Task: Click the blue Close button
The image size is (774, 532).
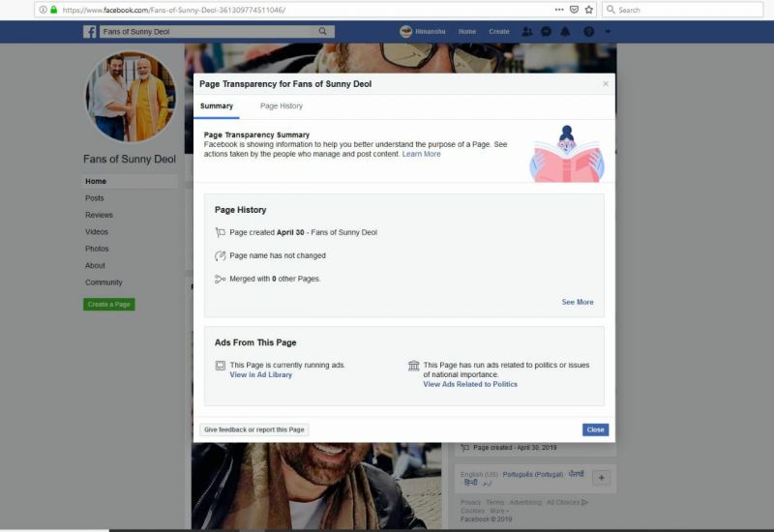Action: (x=595, y=429)
